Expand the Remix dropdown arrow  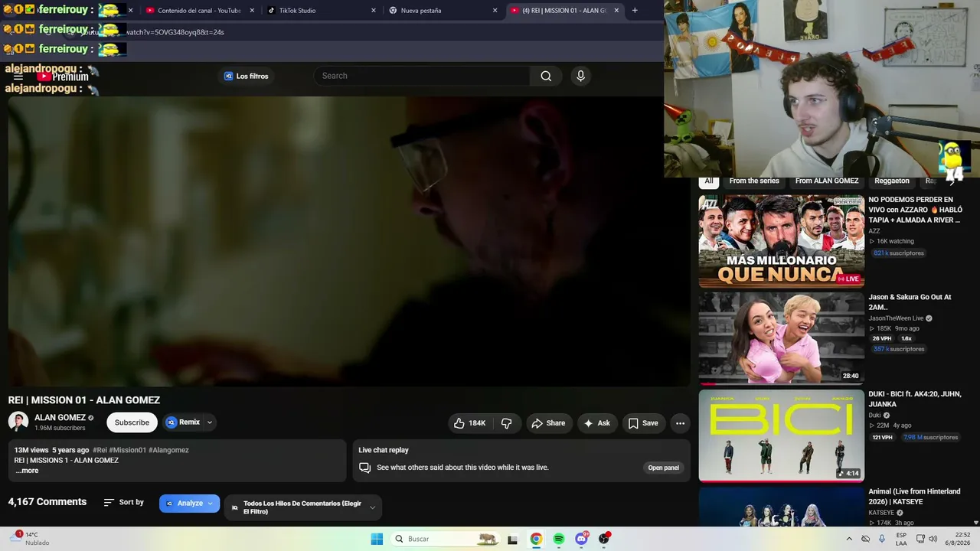(x=209, y=422)
